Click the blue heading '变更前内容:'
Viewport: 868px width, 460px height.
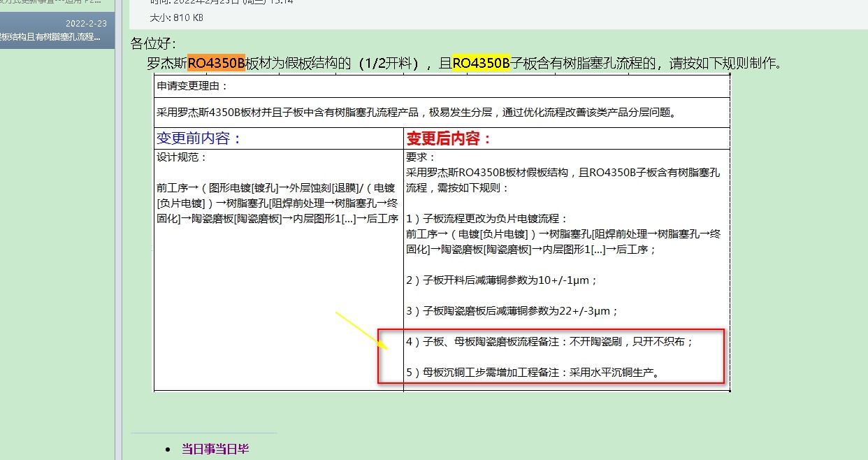tap(199, 138)
